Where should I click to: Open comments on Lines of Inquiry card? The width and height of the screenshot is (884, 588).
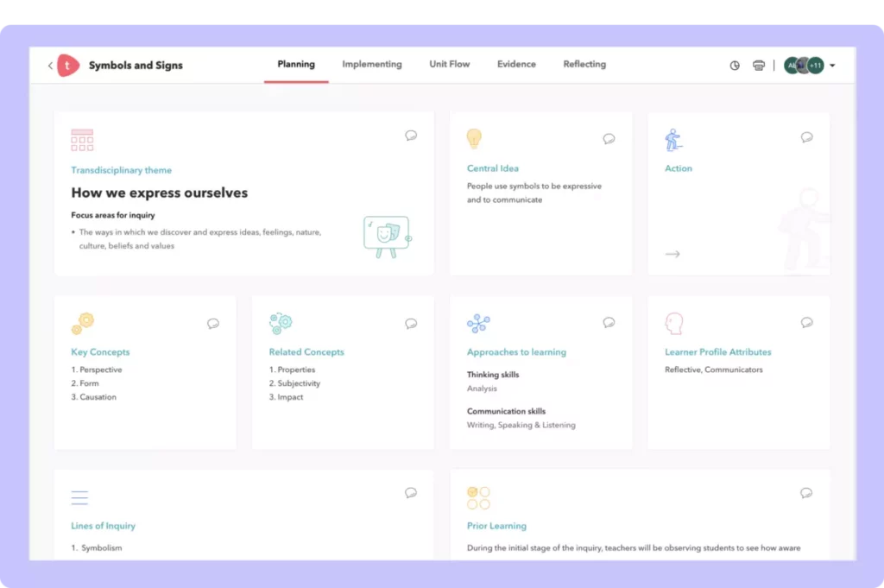[411, 493]
